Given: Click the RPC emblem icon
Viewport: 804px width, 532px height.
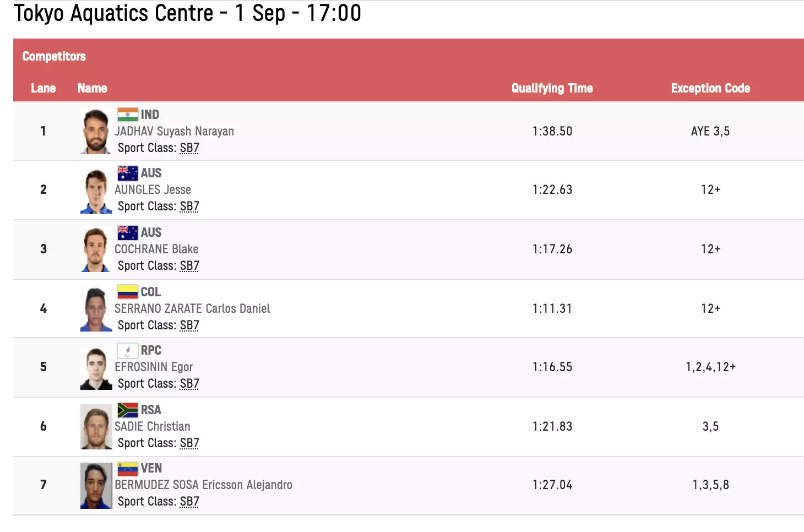Looking at the screenshot, I should 127,350.
